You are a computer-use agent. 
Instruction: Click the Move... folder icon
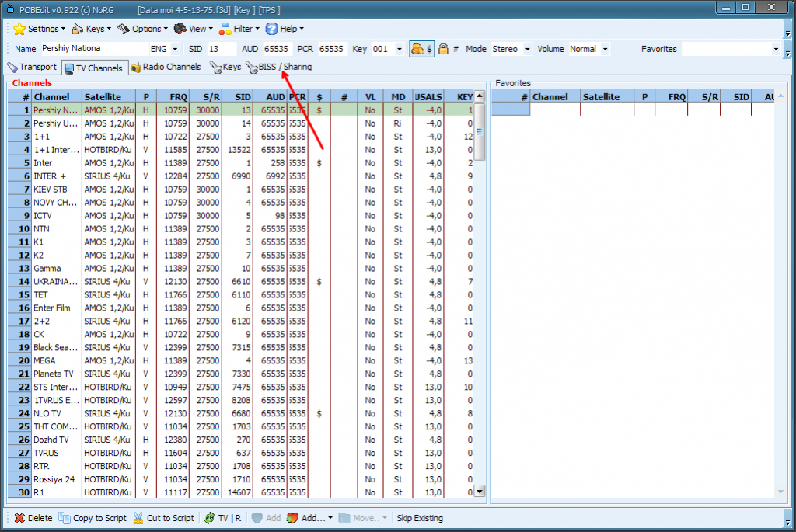[344, 518]
